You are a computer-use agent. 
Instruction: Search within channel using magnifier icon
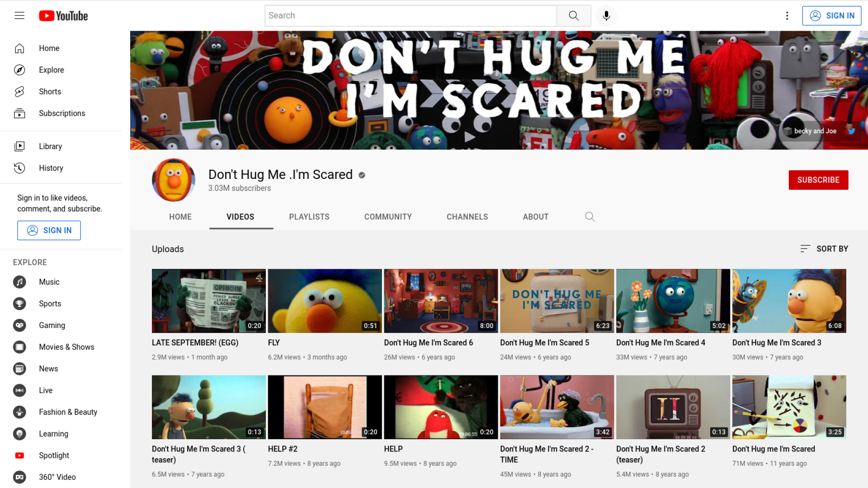point(590,217)
